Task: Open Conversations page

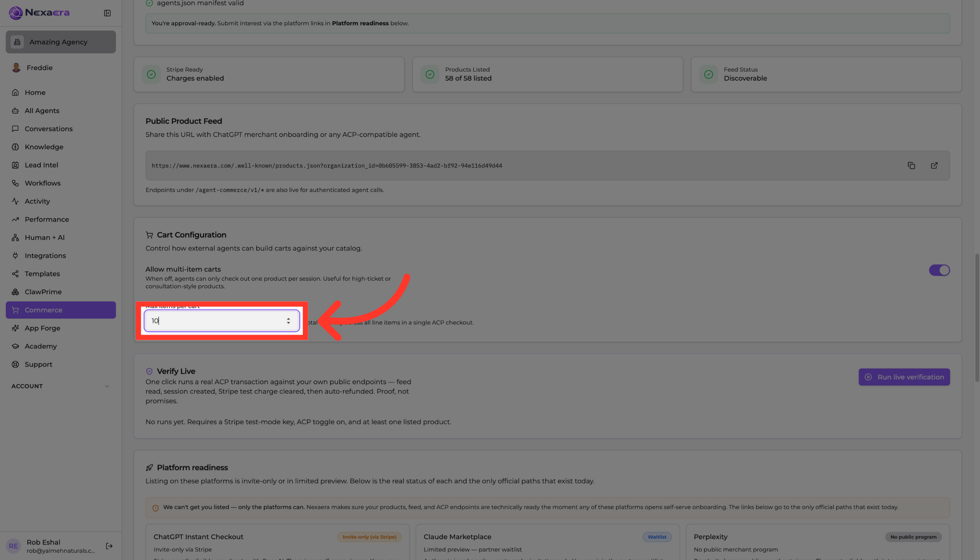Action: 61,129
